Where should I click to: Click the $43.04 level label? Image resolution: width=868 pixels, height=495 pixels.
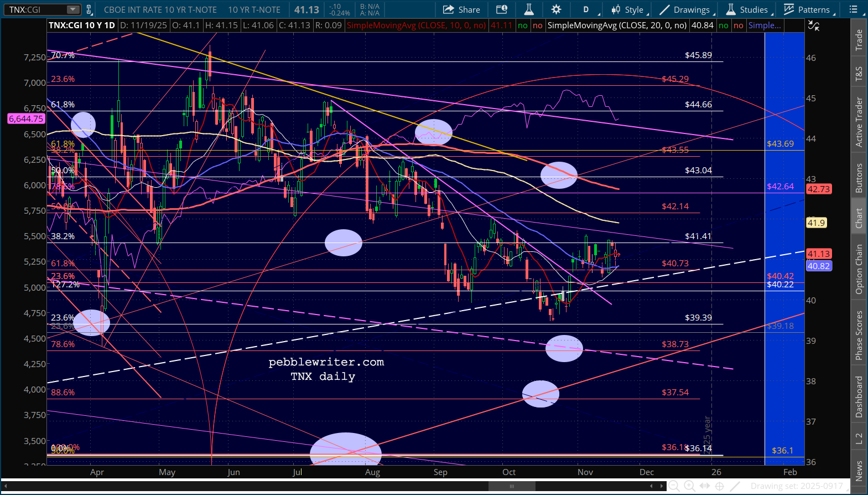click(x=698, y=171)
